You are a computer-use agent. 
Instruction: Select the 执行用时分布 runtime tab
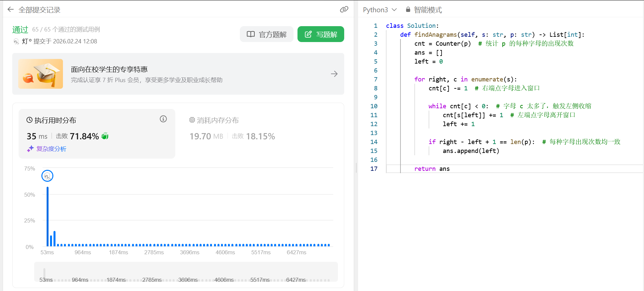(55, 120)
